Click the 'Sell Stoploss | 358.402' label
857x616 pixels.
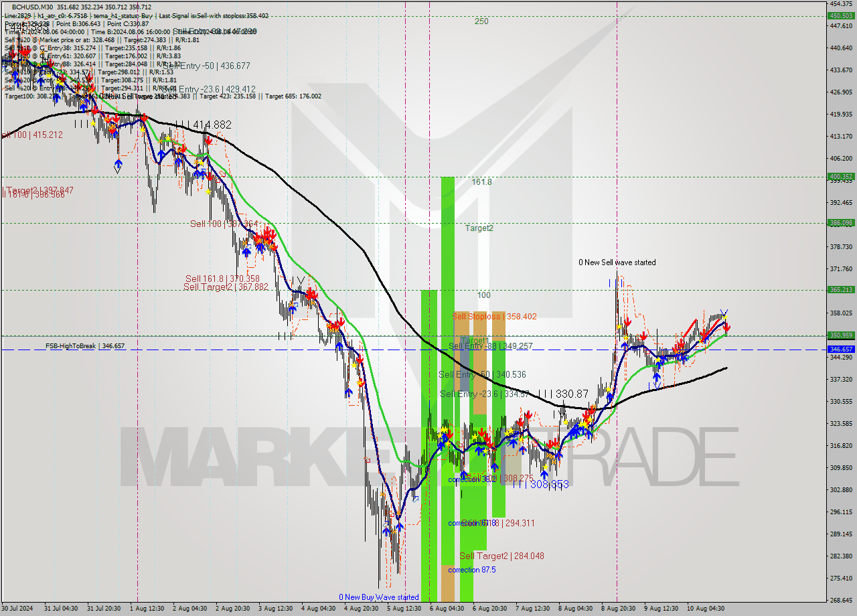[x=494, y=317]
